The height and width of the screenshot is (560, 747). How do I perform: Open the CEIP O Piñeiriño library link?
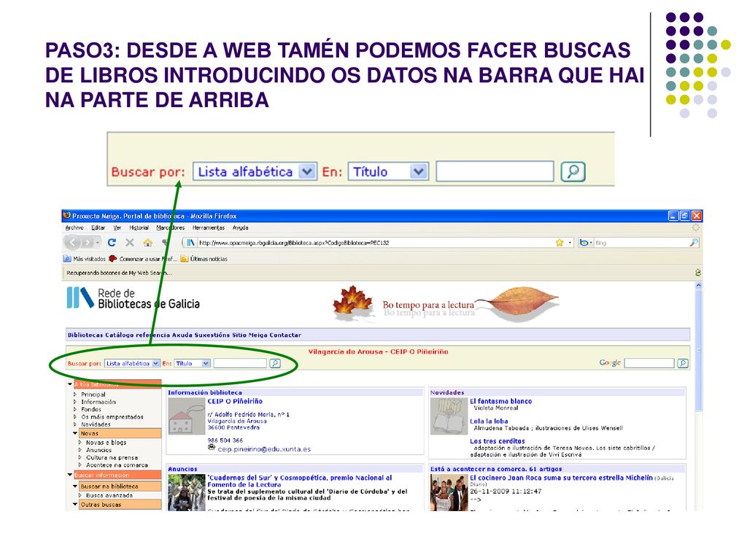(x=235, y=402)
